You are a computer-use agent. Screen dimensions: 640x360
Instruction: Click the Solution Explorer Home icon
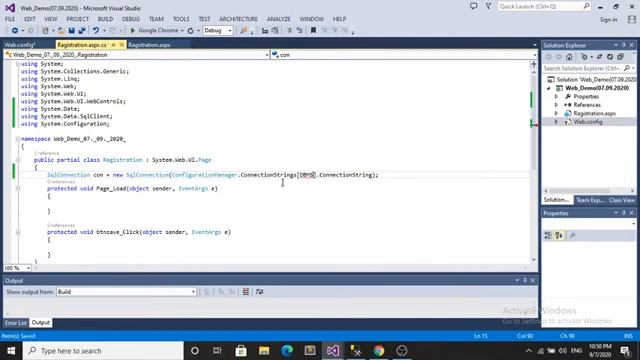(569, 57)
